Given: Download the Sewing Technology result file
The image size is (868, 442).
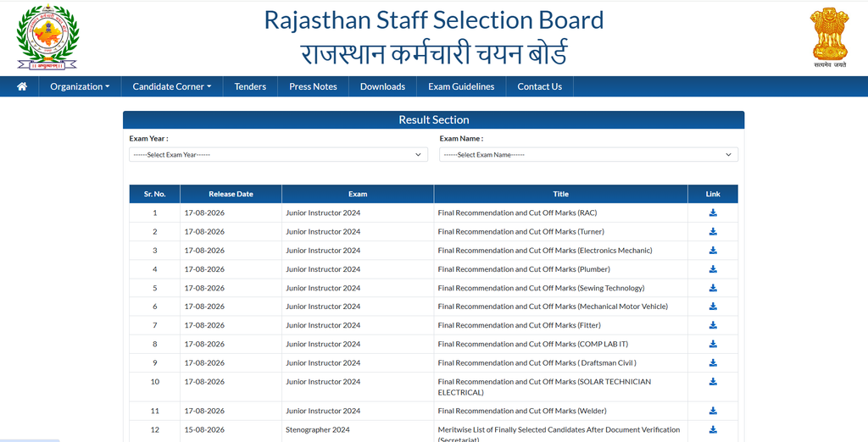Looking at the screenshot, I should tap(713, 288).
